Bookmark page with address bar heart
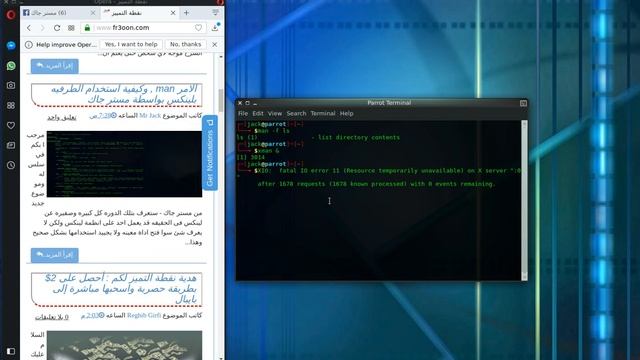Screen dimensions: 640x360 [x=198, y=28]
